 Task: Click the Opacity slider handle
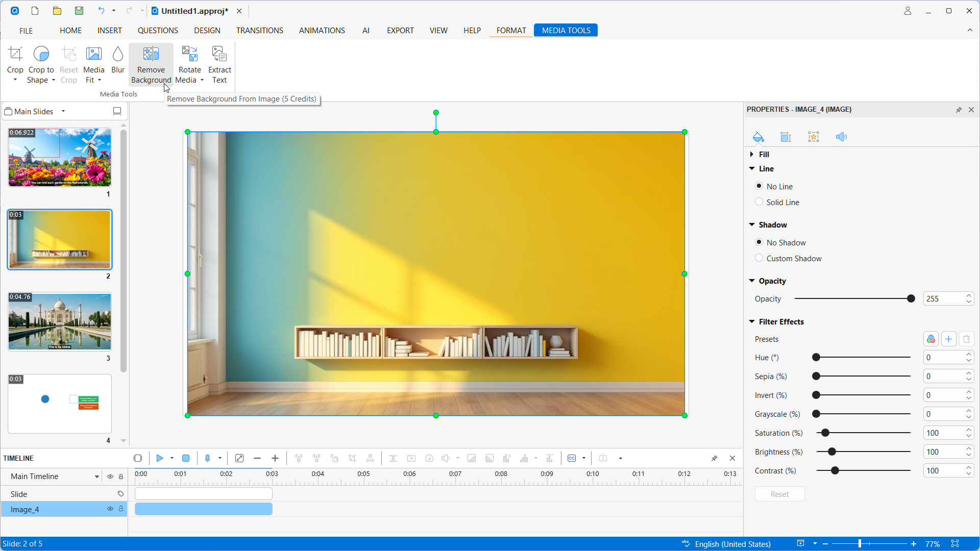[x=911, y=299]
